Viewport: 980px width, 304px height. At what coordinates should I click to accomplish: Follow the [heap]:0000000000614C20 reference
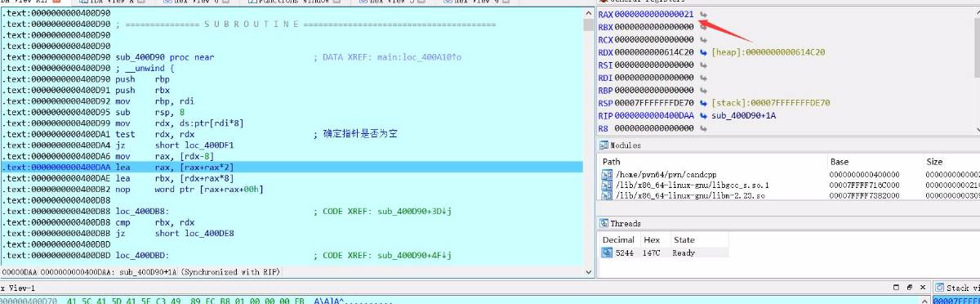768,52
